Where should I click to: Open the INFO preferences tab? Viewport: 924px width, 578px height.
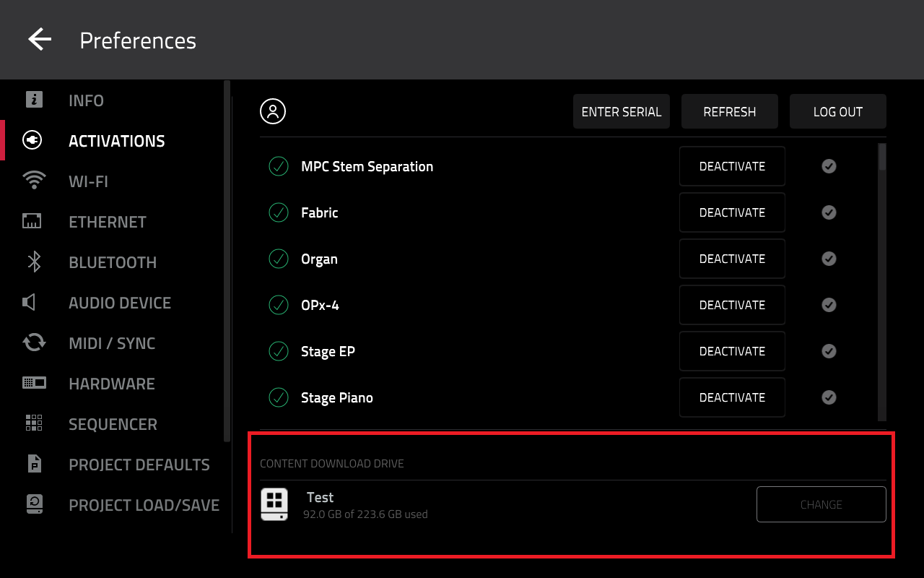tap(86, 100)
